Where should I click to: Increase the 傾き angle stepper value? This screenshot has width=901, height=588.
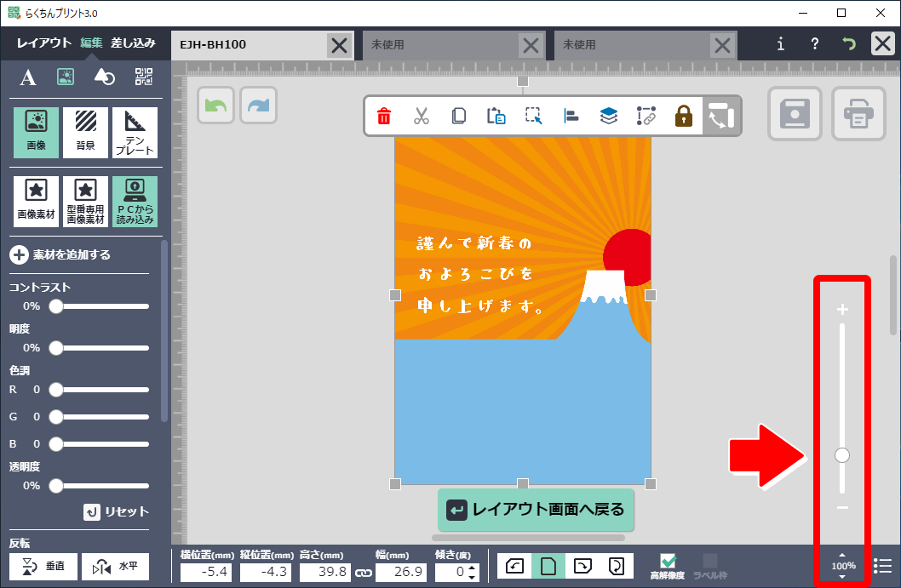click(473, 568)
